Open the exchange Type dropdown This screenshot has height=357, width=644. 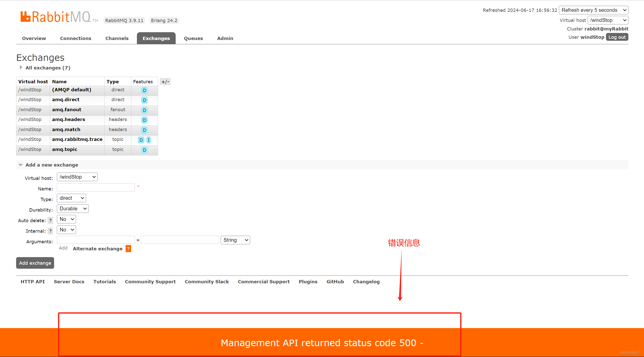tap(71, 198)
